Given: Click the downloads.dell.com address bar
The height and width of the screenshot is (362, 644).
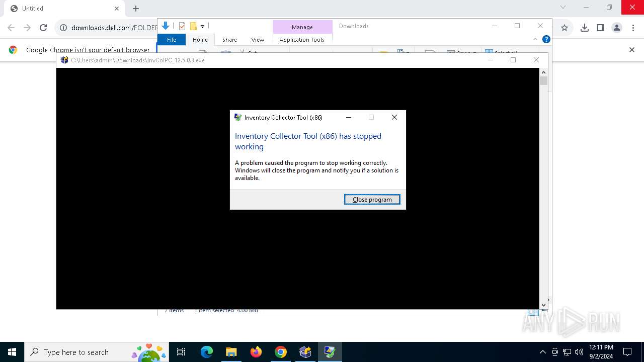Looking at the screenshot, I should coord(114,28).
